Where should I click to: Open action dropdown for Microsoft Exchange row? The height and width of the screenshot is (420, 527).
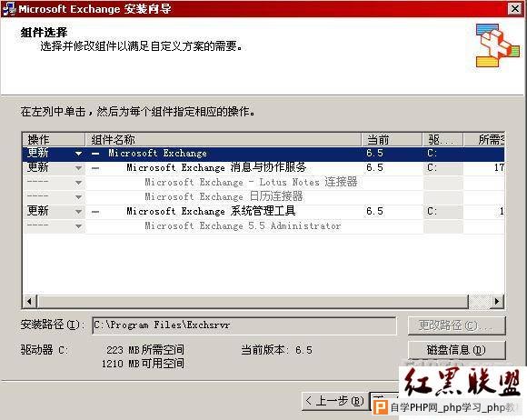(78, 154)
